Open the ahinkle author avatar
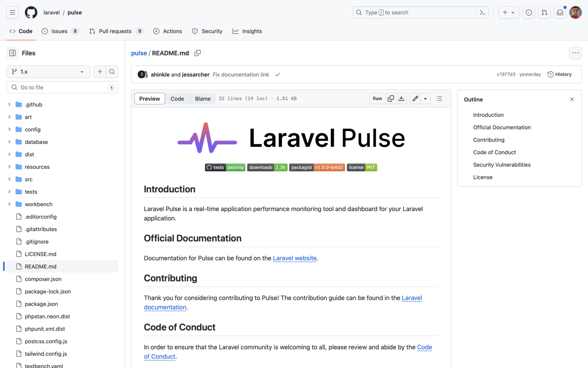Viewport: 588px width, 368px height. (x=143, y=75)
